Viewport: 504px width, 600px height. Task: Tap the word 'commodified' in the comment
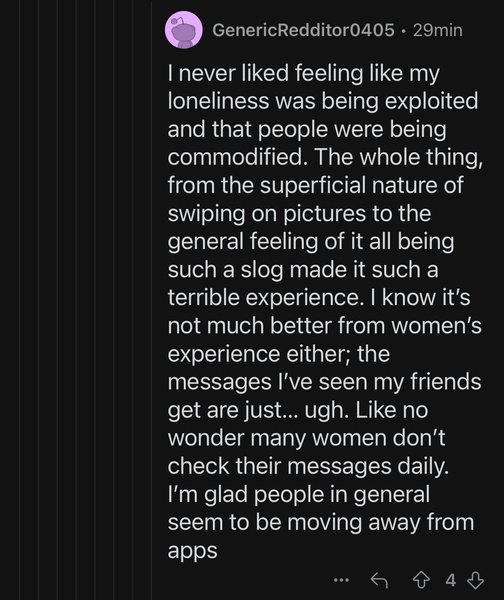click(x=235, y=157)
